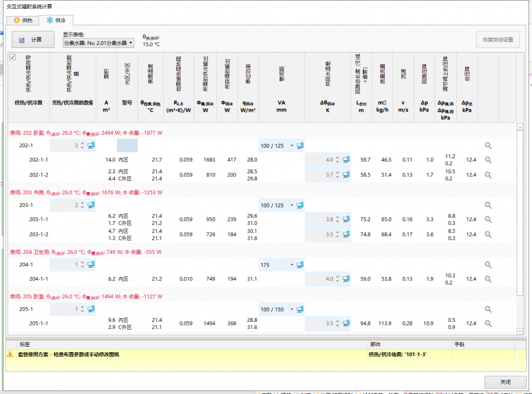Click the 恢复自动设置 restore button
This screenshot has width=532, height=394.
click(x=498, y=40)
